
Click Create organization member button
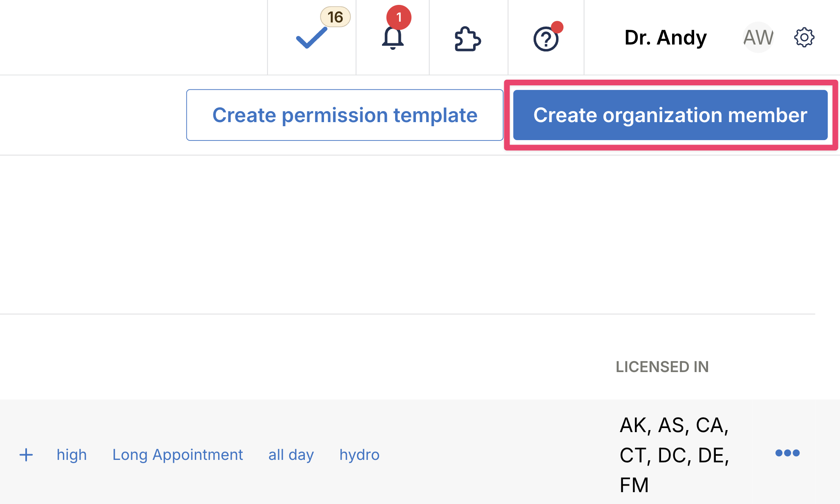coord(670,115)
